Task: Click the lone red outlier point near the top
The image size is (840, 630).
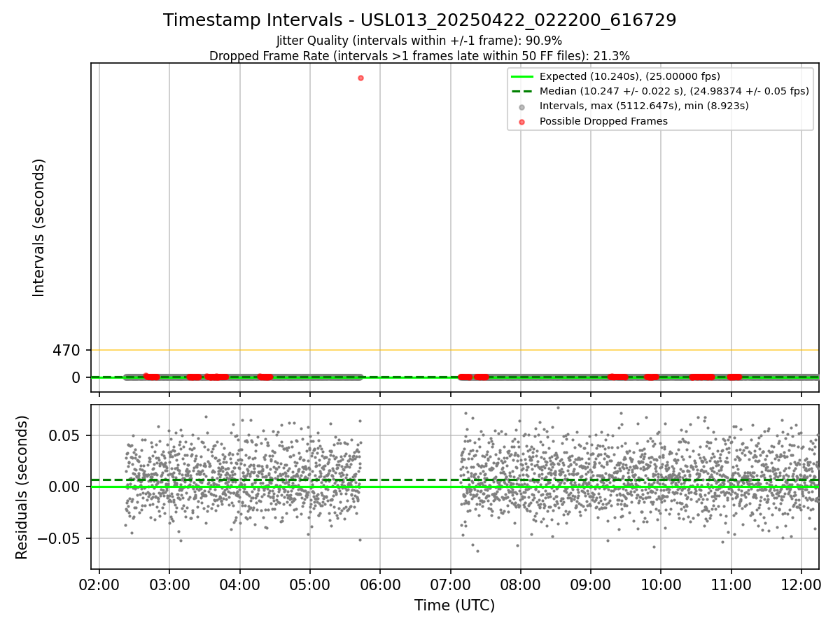Action: pyautogui.click(x=360, y=78)
